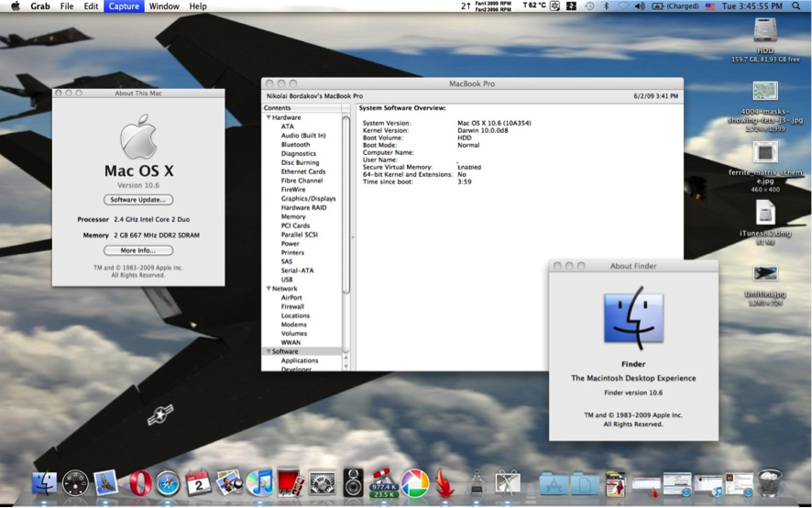Open System Profiler icon in the Dock

(477, 483)
